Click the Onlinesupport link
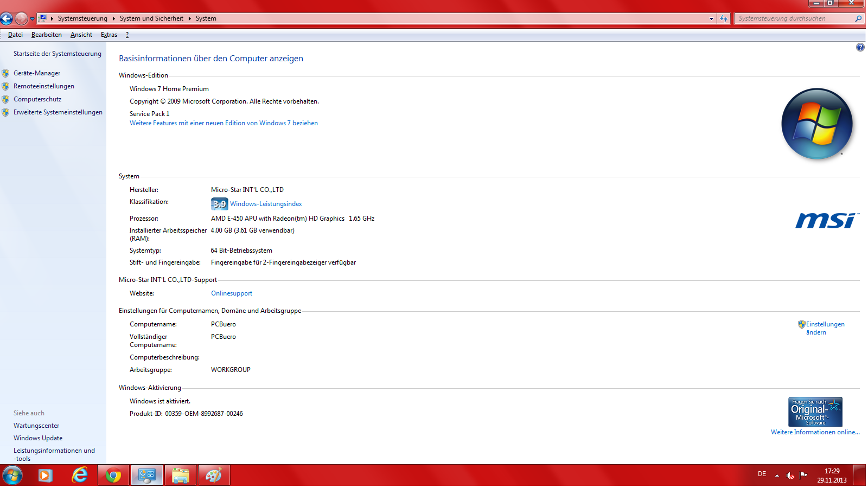 tap(232, 293)
